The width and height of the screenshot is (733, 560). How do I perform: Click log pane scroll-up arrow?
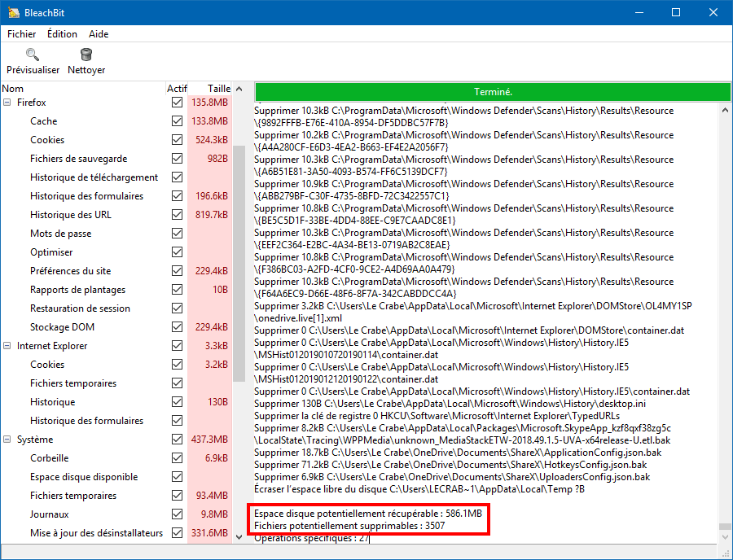(725, 110)
